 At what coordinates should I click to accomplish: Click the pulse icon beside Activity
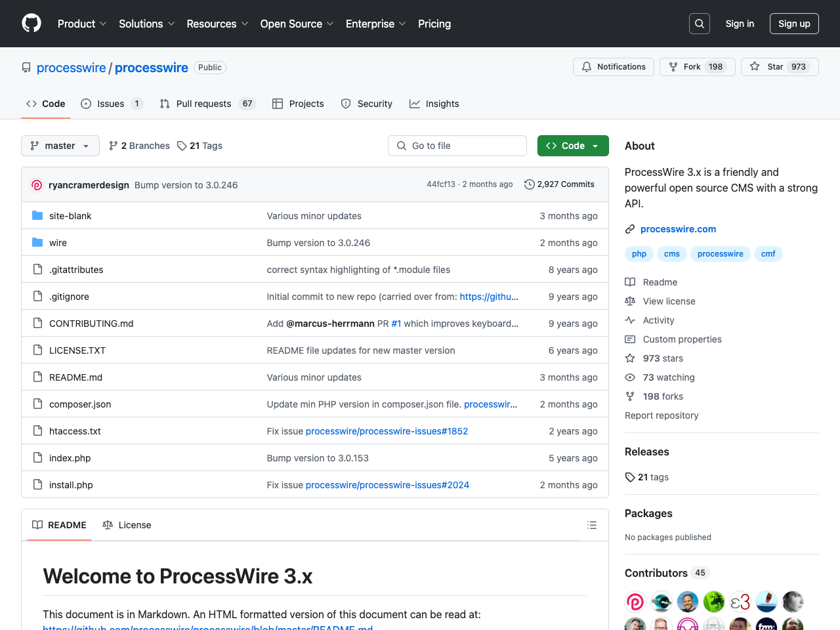point(630,320)
